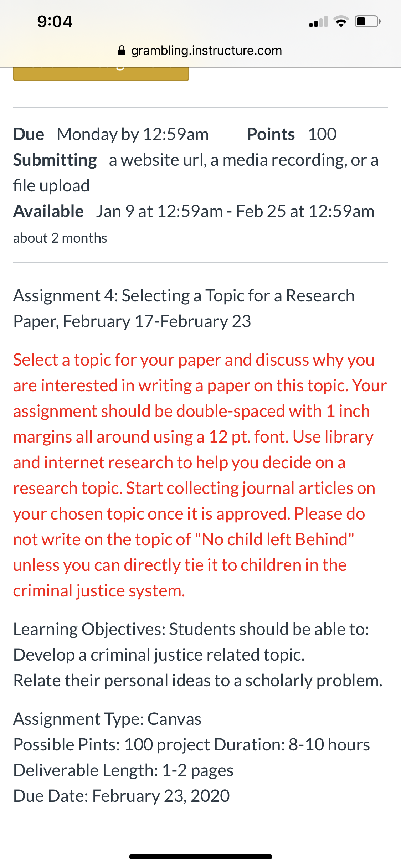Tap the Assignment 4 title heading
The image size is (401, 868).
click(x=184, y=309)
